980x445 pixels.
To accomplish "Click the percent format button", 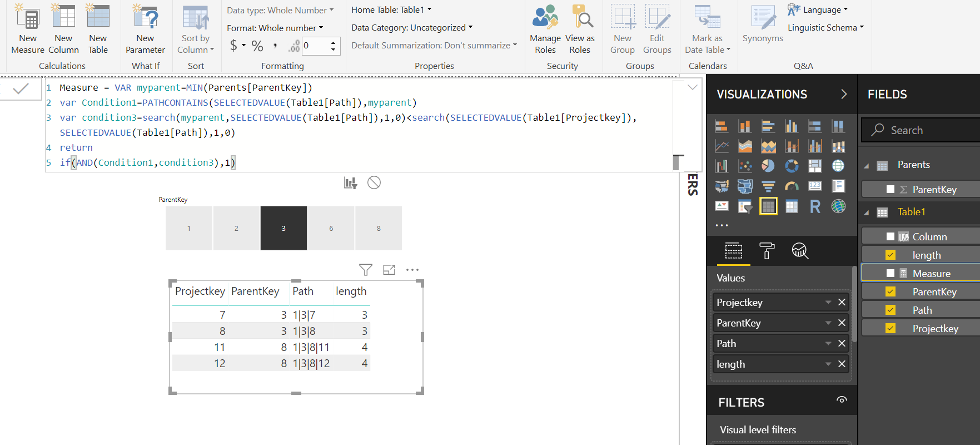I will (x=257, y=46).
